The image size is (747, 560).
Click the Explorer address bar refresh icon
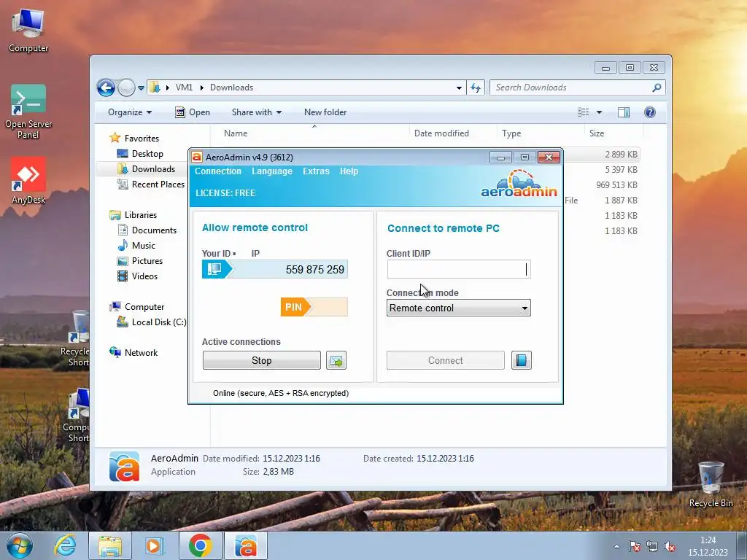[476, 87]
